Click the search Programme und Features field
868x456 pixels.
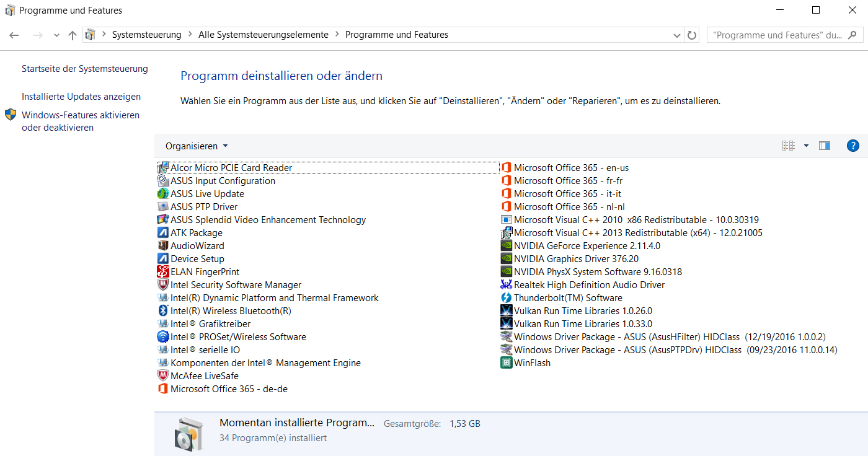pyautogui.click(x=777, y=35)
